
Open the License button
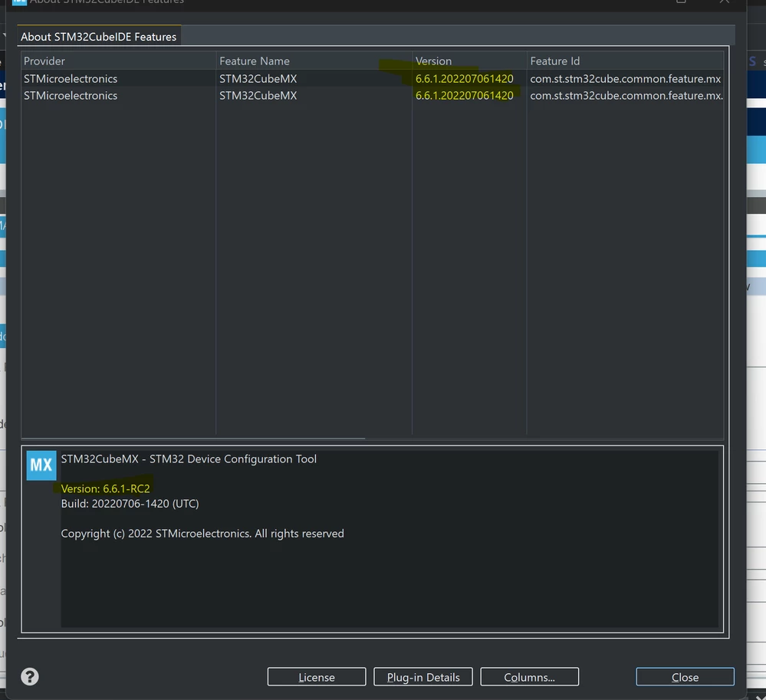coord(317,677)
